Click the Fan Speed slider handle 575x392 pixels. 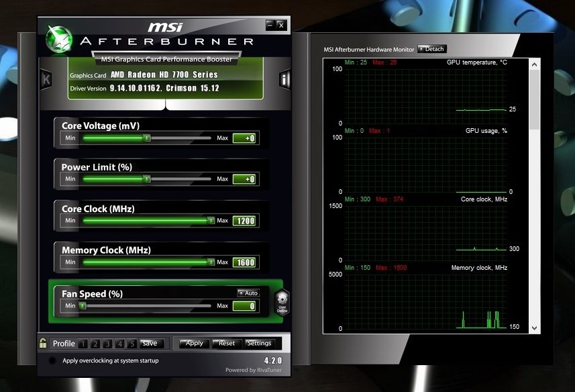pyautogui.click(x=83, y=305)
